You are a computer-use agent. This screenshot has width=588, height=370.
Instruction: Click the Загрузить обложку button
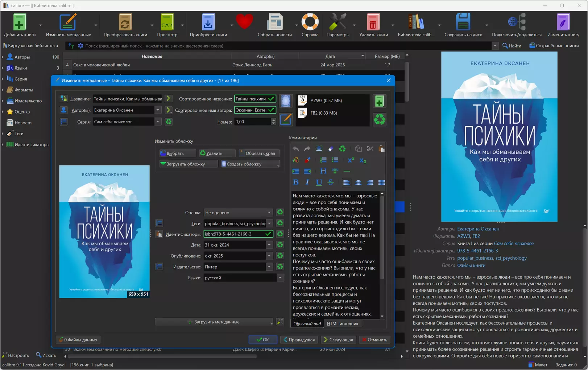click(x=188, y=164)
